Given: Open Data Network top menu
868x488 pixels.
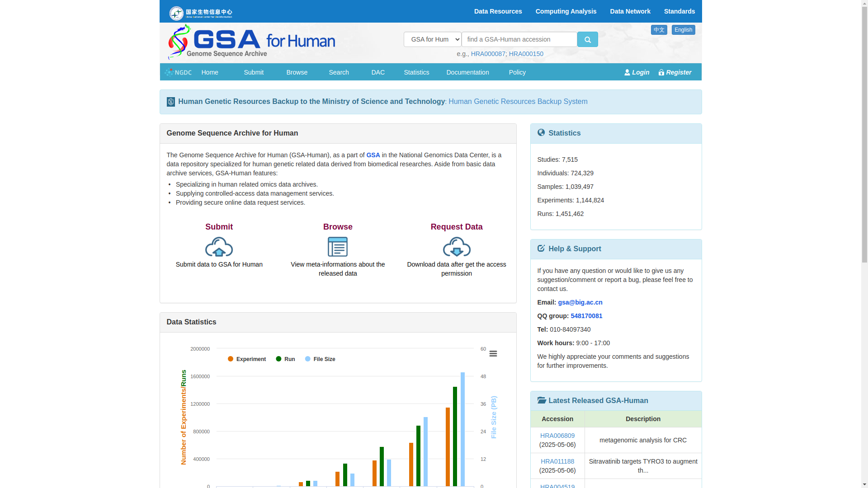Looking at the screenshot, I should click(x=630, y=11).
